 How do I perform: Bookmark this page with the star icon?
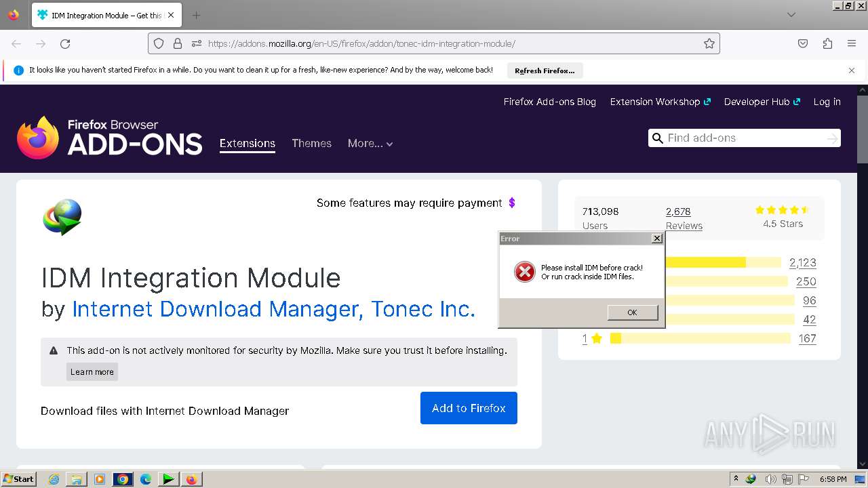click(x=709, y=43)
